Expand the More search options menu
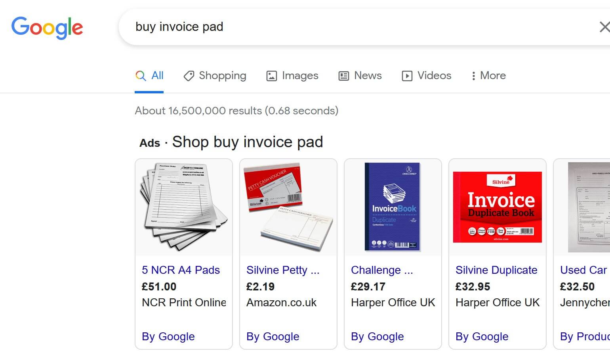Image resolution: width=610 pixels, height=364 pixels. pyautogui.click(x=488, y=76)
